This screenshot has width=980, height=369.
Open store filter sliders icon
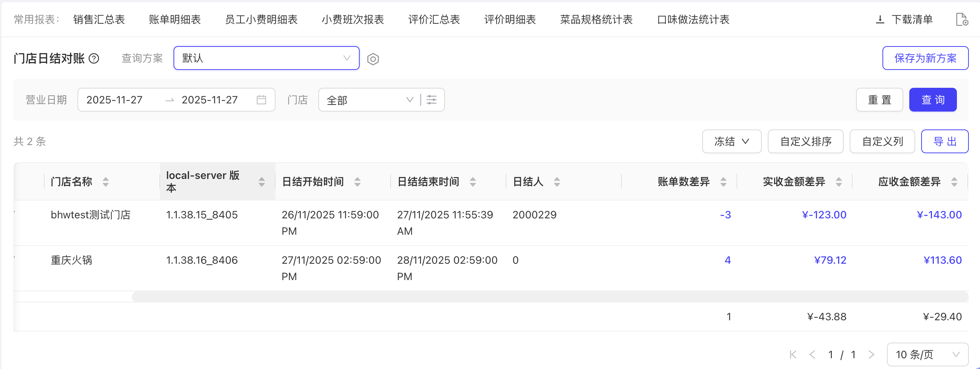pos(432,100)
